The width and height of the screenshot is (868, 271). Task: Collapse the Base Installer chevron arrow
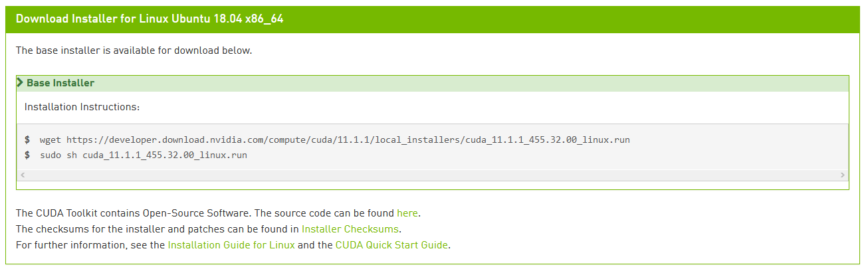tap(21, 83)
